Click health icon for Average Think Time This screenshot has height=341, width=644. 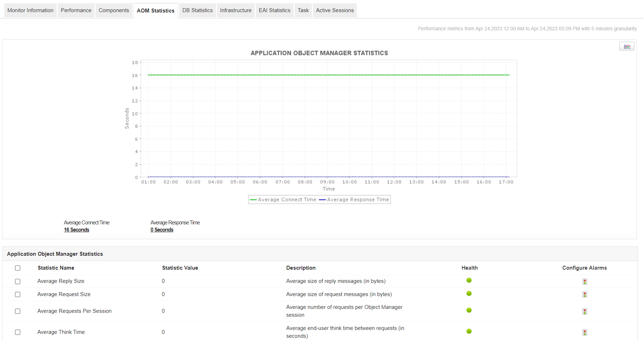469,331
